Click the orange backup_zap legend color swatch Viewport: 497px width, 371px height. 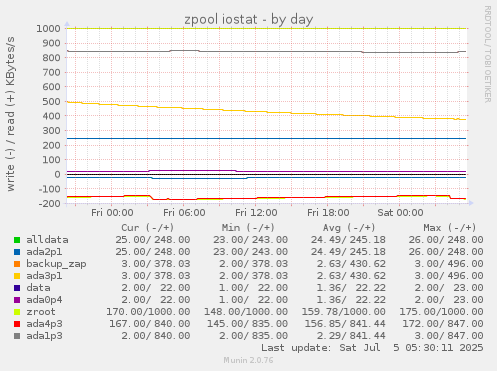click(17, 264)
